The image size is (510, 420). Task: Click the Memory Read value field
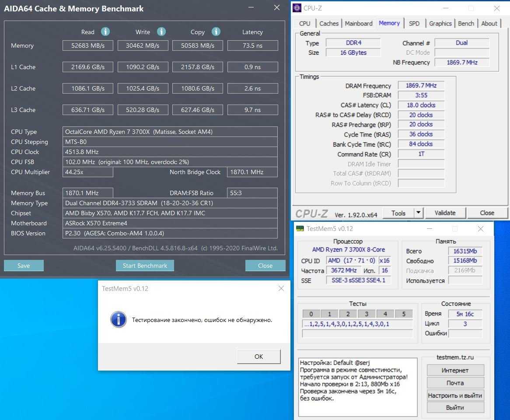[x=88, y=45]
